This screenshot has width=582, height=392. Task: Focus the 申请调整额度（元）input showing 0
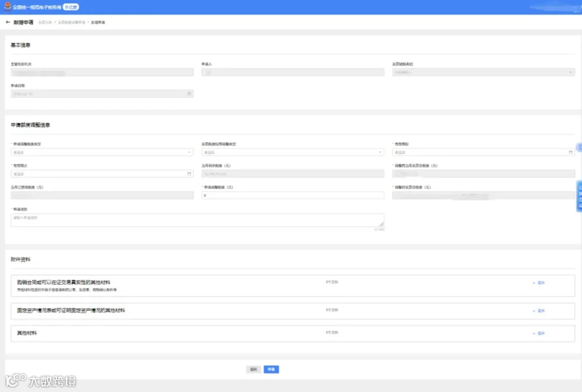(293, 195)
